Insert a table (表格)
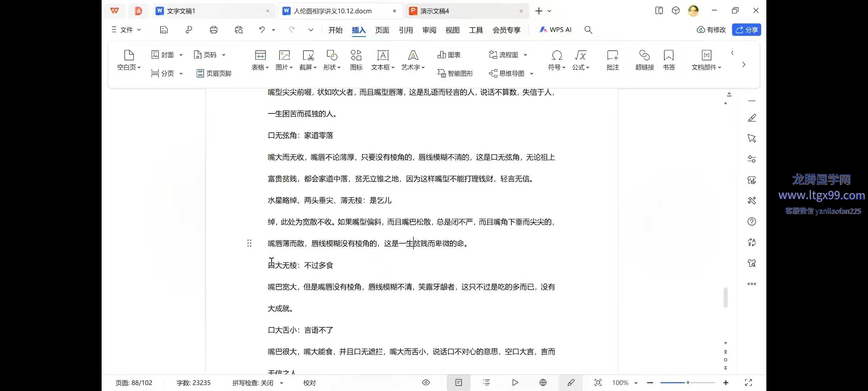Viewport: 868px width, 391px height. [260, 60]
